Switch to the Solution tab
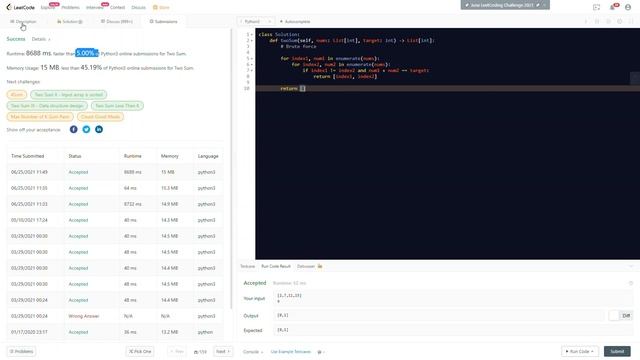This screenshot has width=640, height=360. pos(70,21)
